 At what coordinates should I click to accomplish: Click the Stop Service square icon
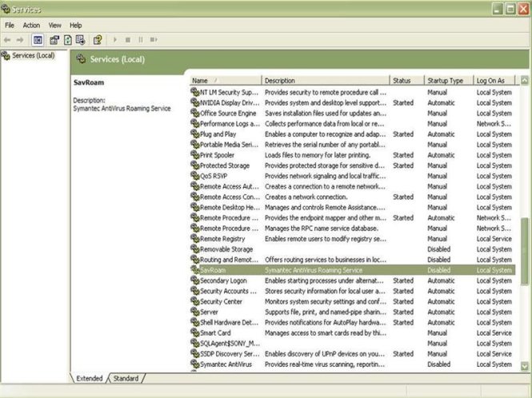click(x=128, y=40)
